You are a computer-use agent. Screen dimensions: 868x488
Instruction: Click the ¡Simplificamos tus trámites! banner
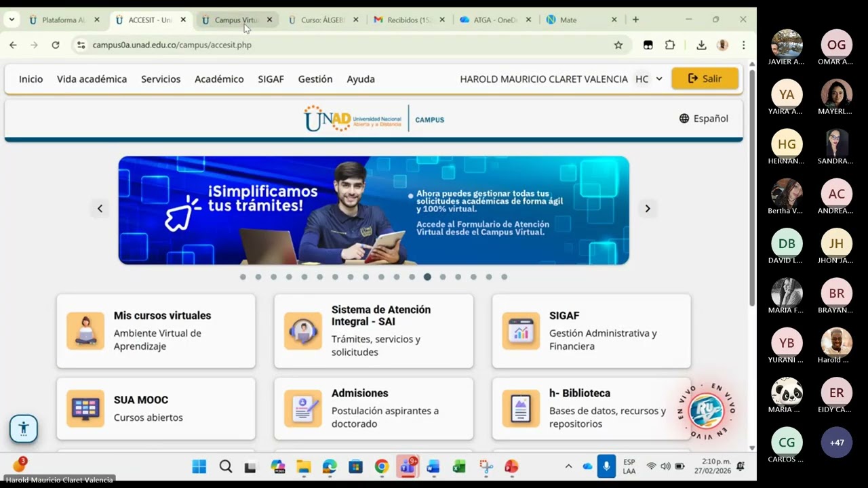(x=374, y=210)
